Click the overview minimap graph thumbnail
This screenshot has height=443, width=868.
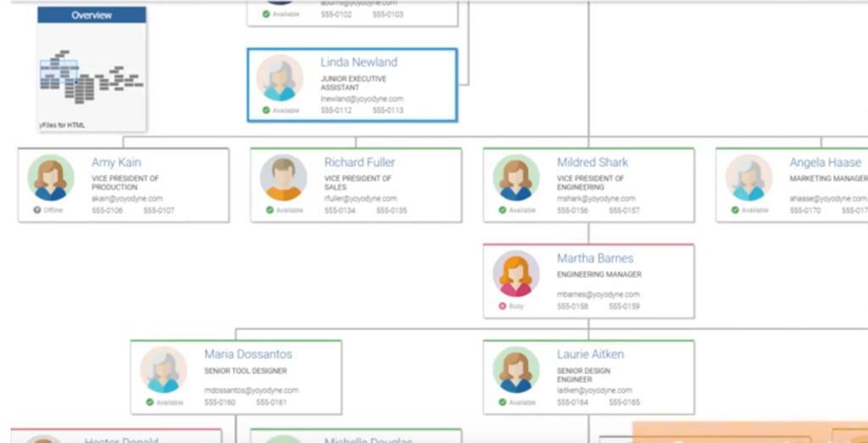[x=92, y=77]
